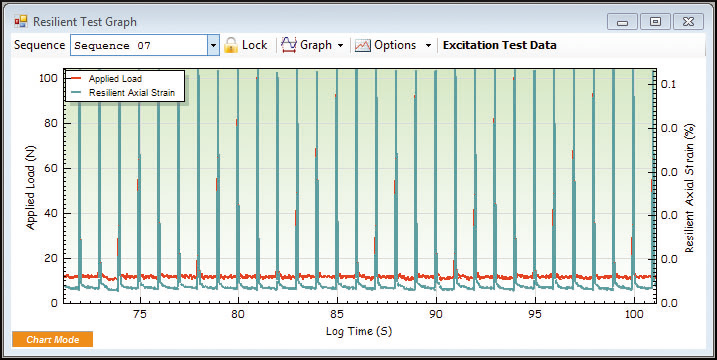Click the Options chart icon
Image resolution: width=717 pixels, height=360 pixels.
tap(363, 45)
